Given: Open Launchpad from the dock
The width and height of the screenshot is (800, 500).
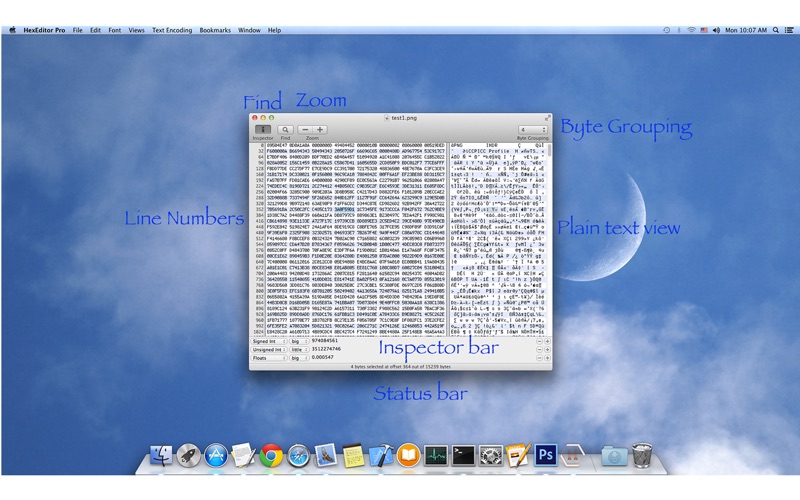Looking at the screenshot, I should click(x=189, y=455).
